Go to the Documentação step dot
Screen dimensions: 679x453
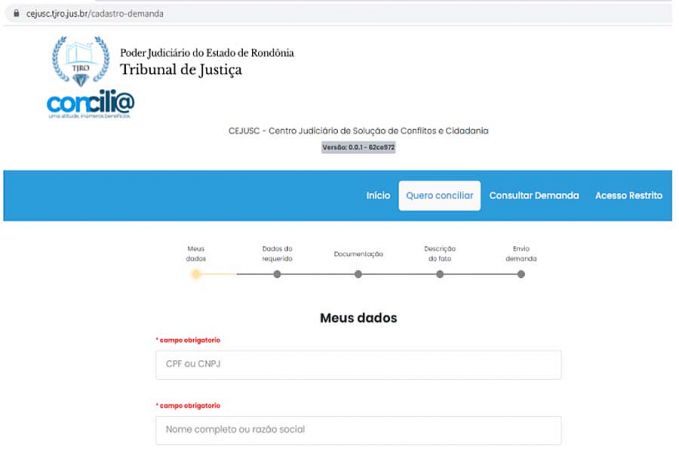(358, 274)
